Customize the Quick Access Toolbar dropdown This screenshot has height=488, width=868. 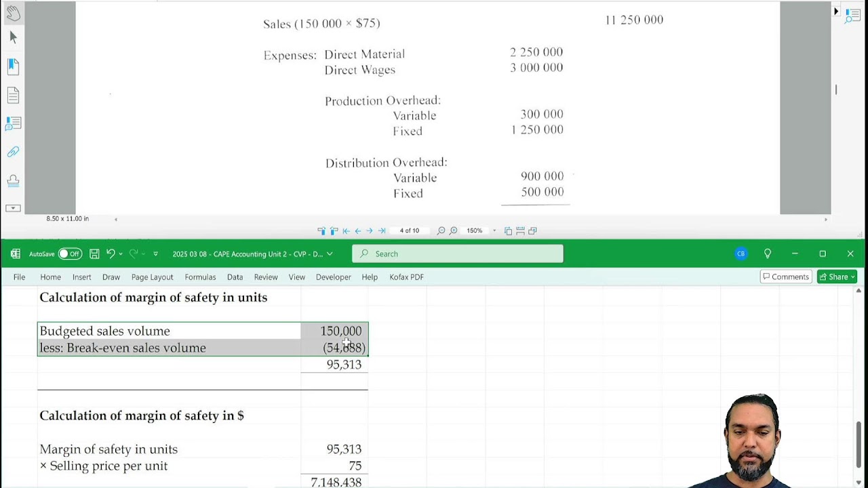155,254
